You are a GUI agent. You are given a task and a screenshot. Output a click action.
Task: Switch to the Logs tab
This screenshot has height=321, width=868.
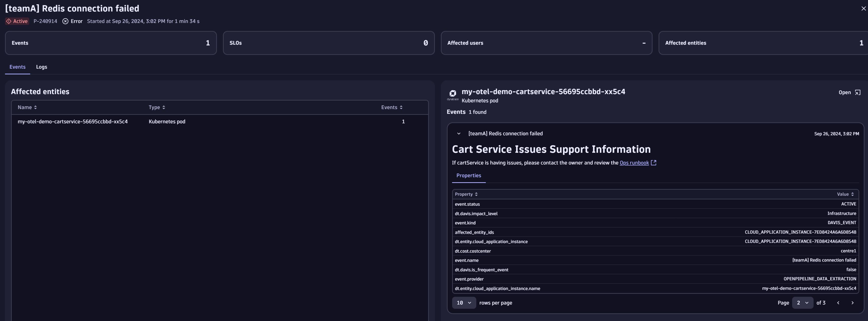coord(41,67)
